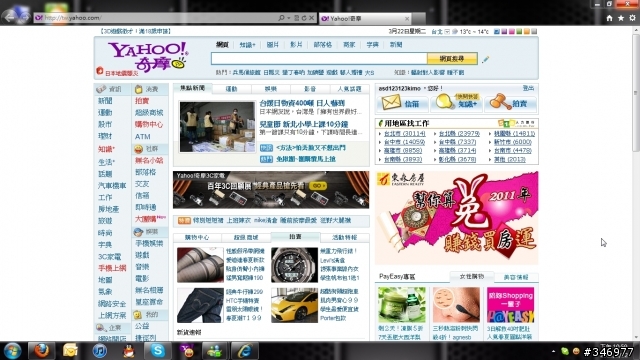Click the orange tag icon before 特別短短裙

tap(184, 220)
